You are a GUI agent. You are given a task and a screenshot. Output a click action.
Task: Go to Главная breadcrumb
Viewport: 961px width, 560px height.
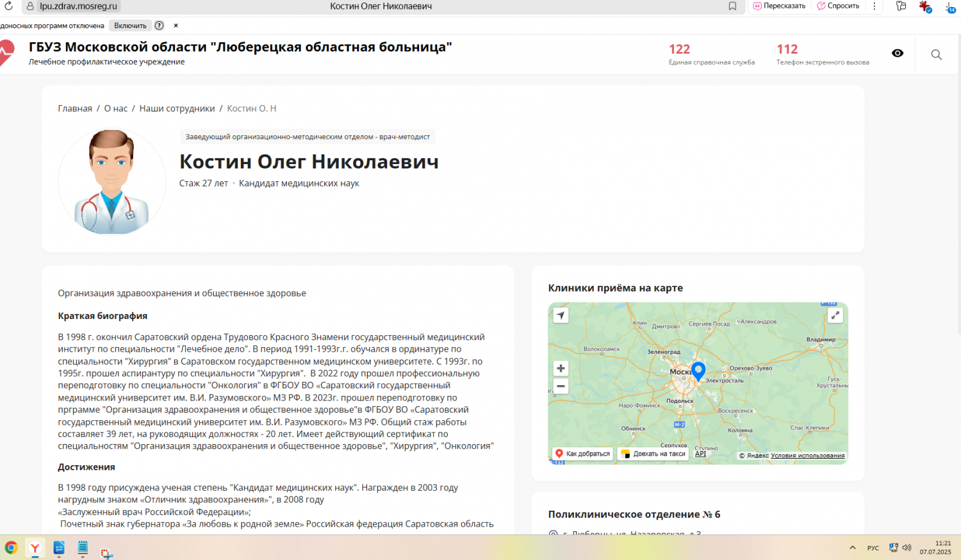click(75, 108)
